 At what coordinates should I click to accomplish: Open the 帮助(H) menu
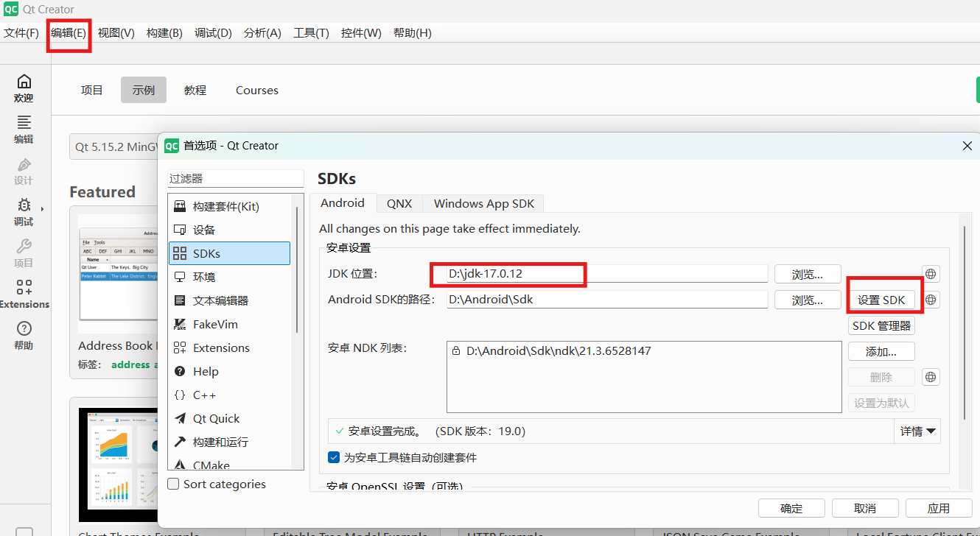tap(413, 33)
